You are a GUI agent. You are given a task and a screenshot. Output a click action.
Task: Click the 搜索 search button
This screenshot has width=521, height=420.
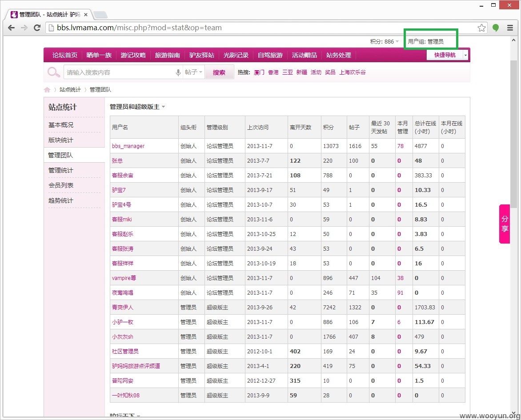click(x=219, y=72)
